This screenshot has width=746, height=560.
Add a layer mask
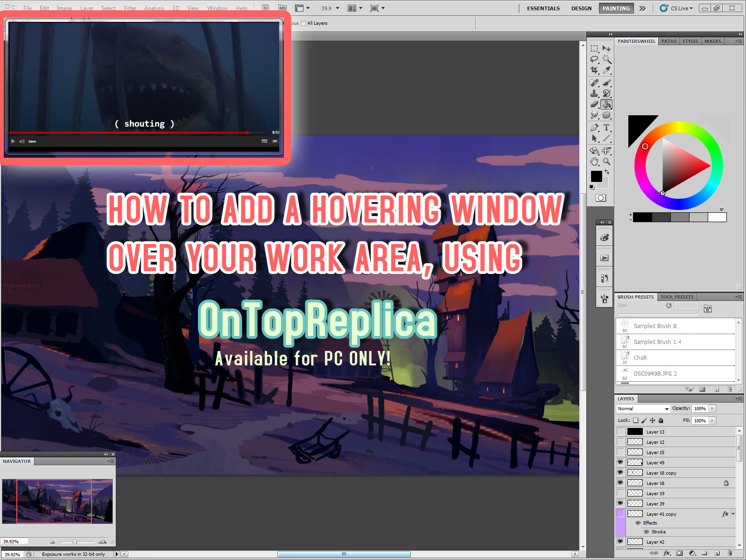679,553
